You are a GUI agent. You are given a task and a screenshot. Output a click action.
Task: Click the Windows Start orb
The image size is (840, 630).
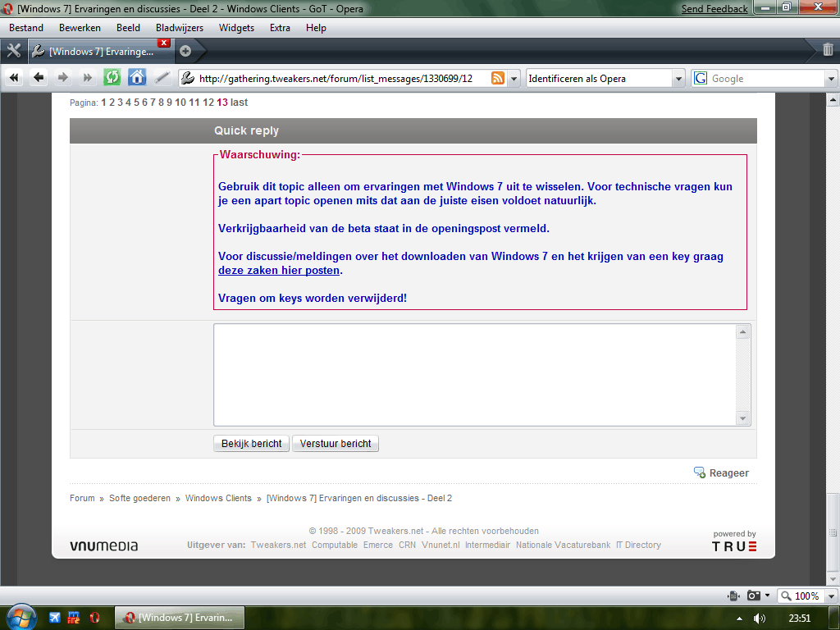coord(21,617)
